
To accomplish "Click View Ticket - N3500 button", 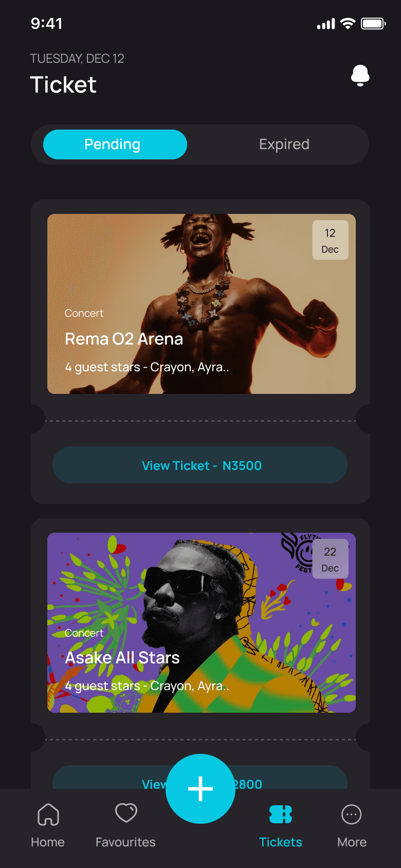I will (x=200, y=465).
